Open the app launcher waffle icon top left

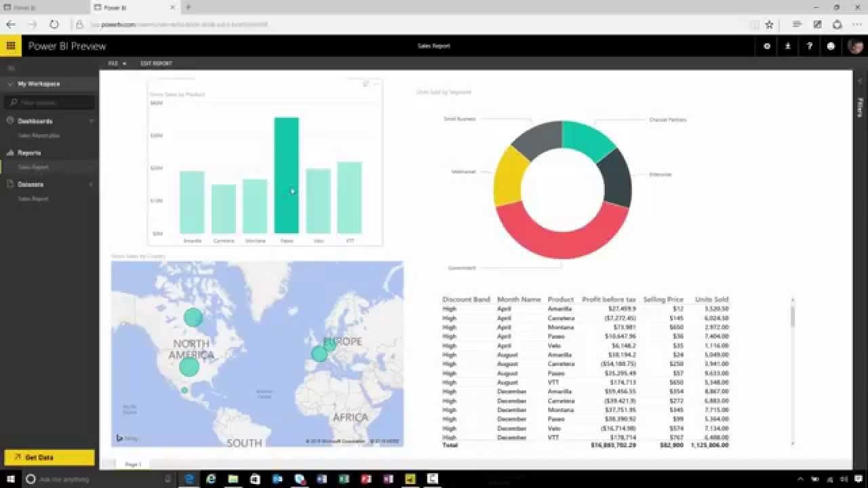[10, 45]
